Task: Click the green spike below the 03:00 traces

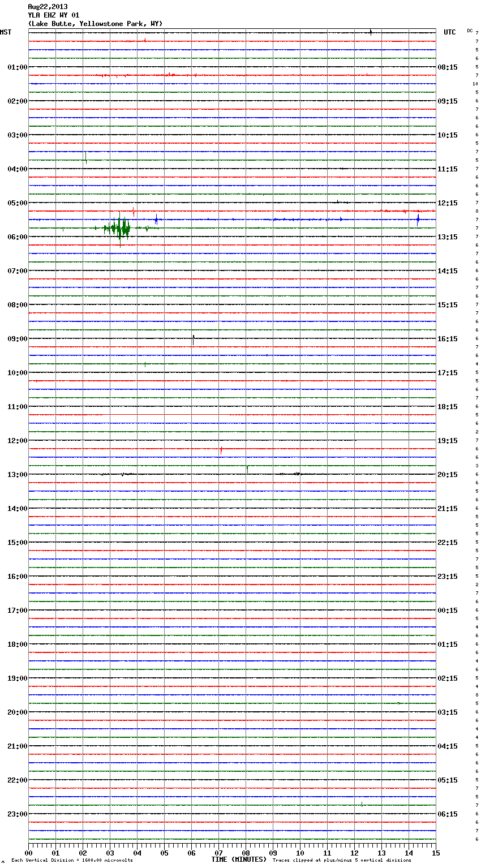Action: (x=85, y=157)
